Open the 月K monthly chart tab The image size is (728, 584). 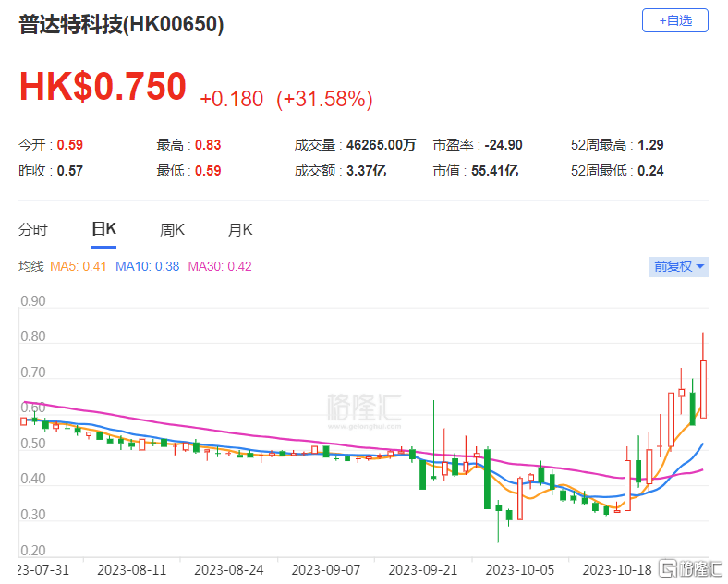(x=240, y=229)
